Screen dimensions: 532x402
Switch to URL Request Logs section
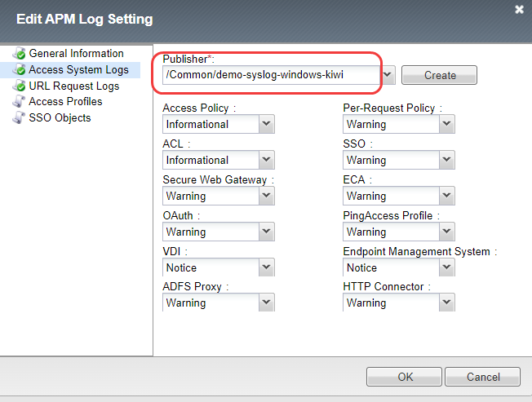coord(73,86)
